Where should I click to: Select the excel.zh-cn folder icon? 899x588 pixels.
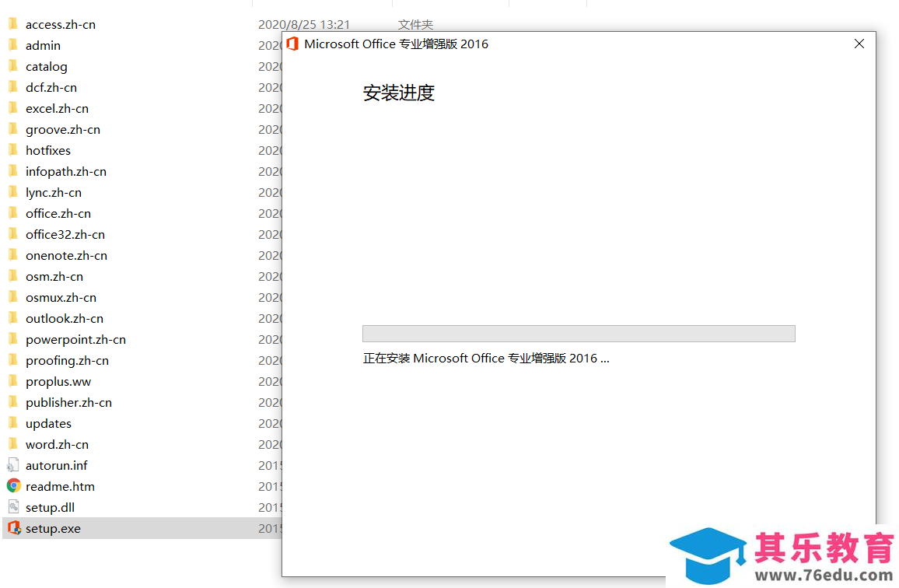[x=13, y=108]
